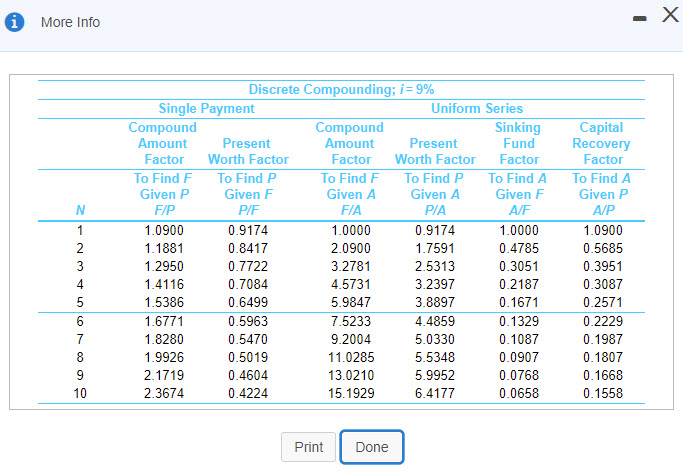Select P/A value 2.5313
This screenshot has height=471, width=683.
click(x=435, y=266)
